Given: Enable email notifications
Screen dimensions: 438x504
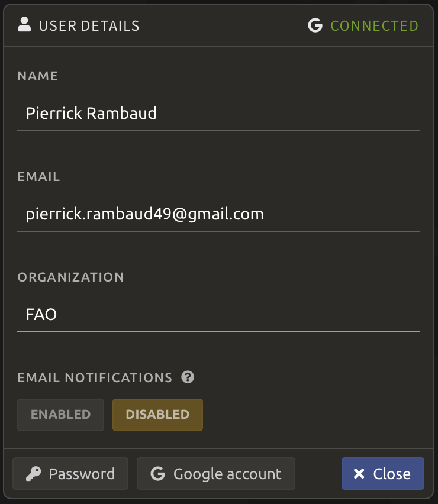Looking at the screenshot, I should pyautogui.click(x=60, y=414).
